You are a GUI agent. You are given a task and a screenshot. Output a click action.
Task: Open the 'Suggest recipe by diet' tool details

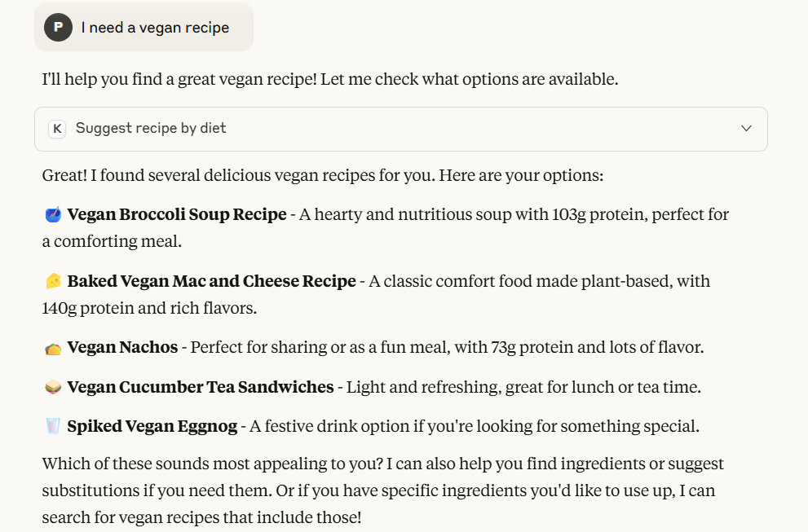pyautogui.click(x=151, y=129)
